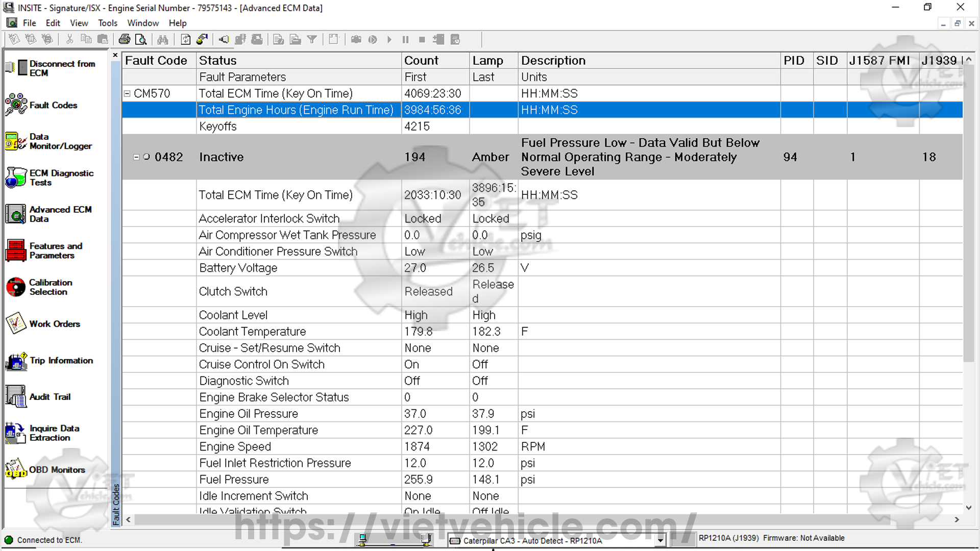Click the Refresh toolbar icon

pyautogui.click(x=186, y=39)
